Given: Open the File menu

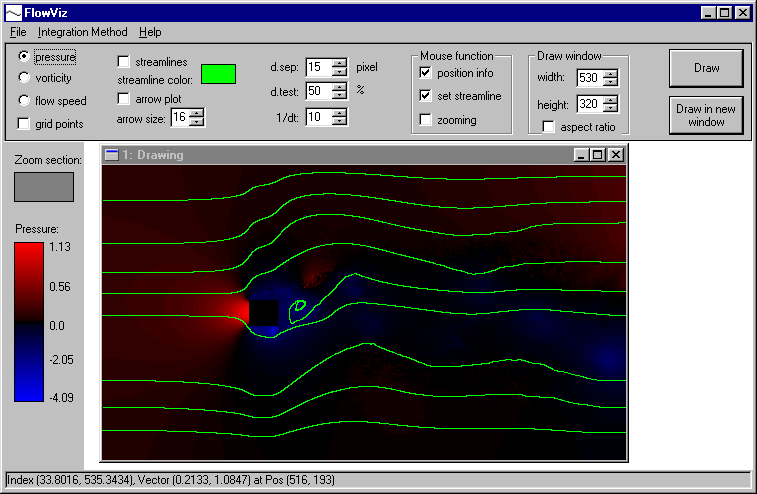Looking at the screenshot, I should [18, 33].
